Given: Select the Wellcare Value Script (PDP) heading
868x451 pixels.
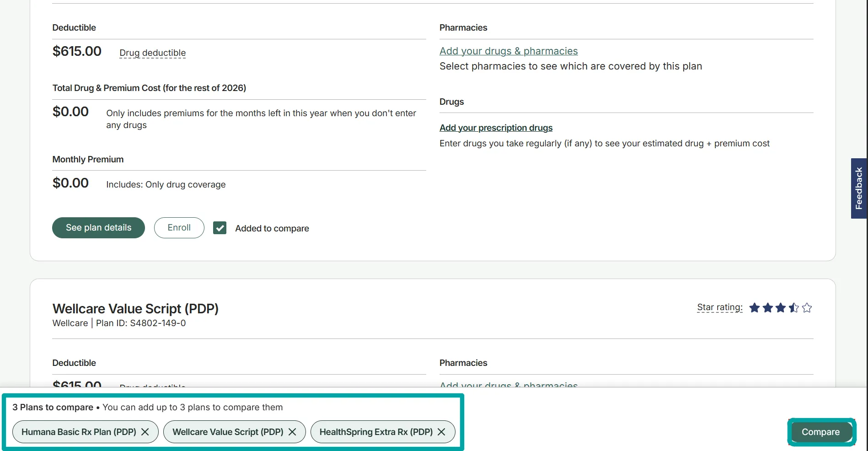Looking at the screenshot, I should [x=135, y=309].
